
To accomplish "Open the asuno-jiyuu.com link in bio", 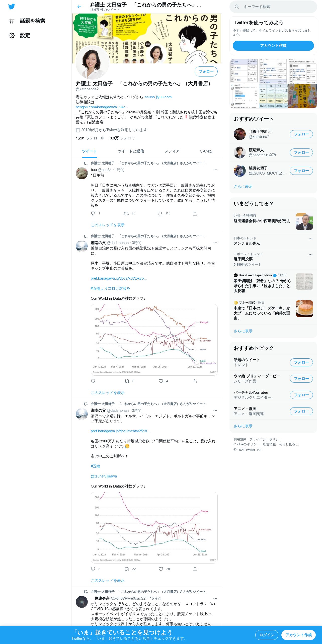I will pyautogui.click(x=158, y=97).
